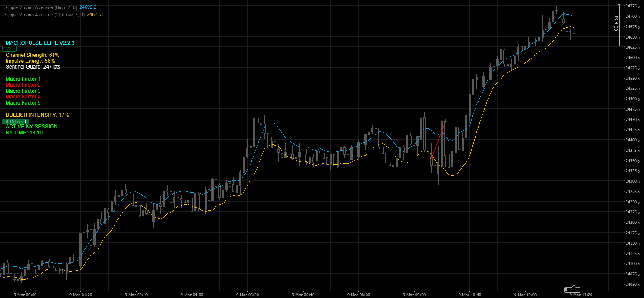Select the Channel Strength indicator readout
Viewport: 644px width, 298px height.
[32, 55]
